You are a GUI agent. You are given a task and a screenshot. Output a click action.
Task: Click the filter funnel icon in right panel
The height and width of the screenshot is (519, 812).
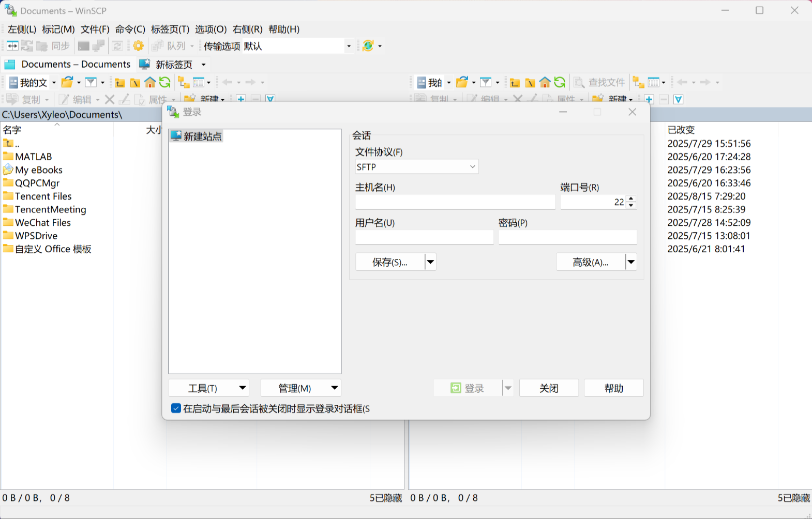pos(486,83)
